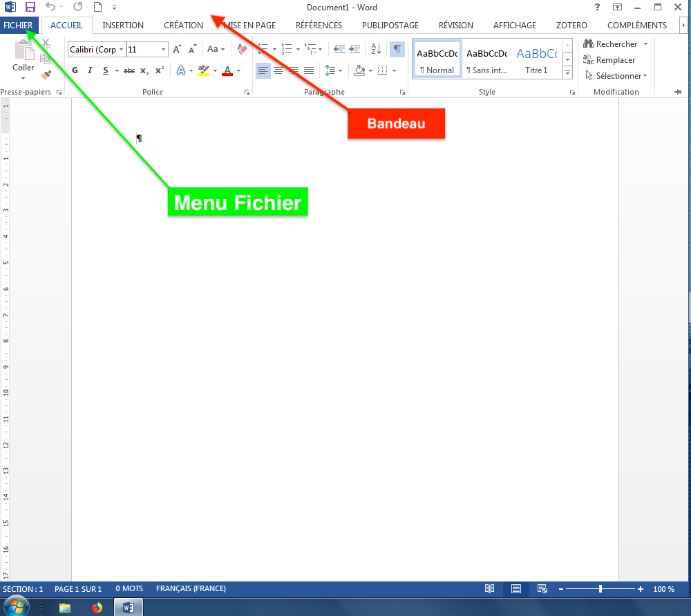Increase paragraph indent
The height and width of the screenshot is (616, 691).
(x=354, y=49)
